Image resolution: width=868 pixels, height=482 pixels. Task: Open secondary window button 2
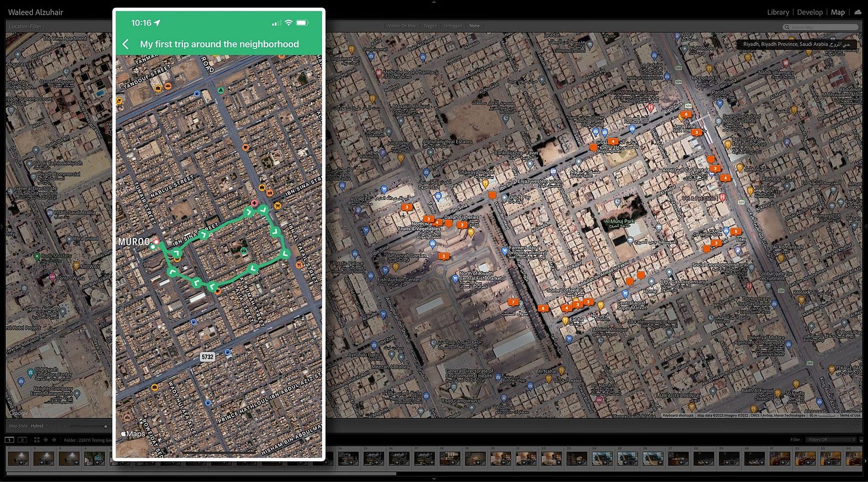tap(22, 440)
